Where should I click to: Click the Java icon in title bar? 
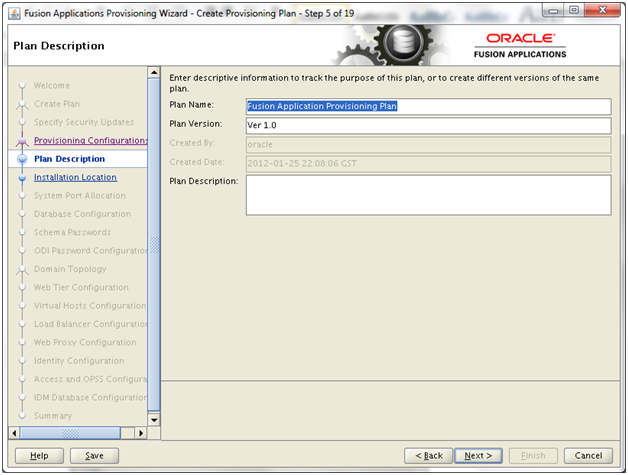(x=14, y=14)
